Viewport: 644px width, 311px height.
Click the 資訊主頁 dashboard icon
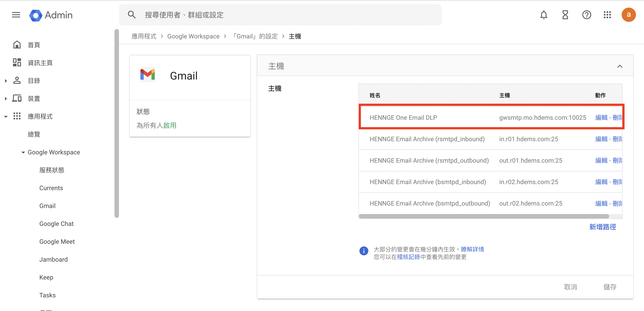click(17, 63)
